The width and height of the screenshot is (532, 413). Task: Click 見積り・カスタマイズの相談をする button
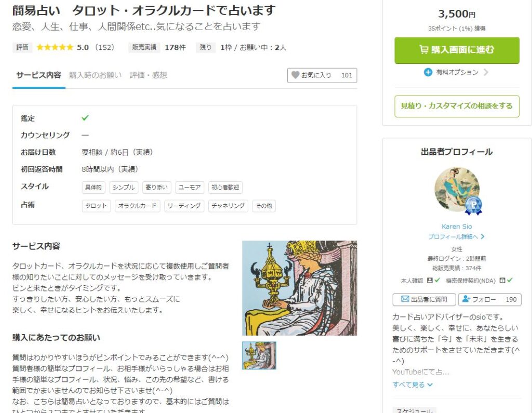coord(457,106)
